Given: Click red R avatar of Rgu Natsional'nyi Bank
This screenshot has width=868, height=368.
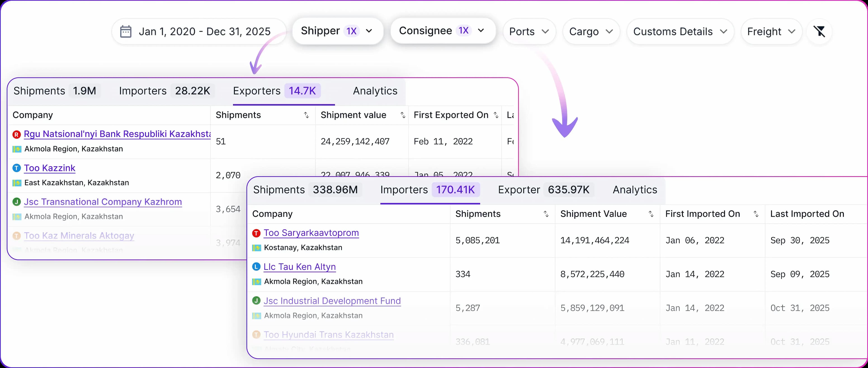Looking at the screenshot, I should (x=17, y=134).
